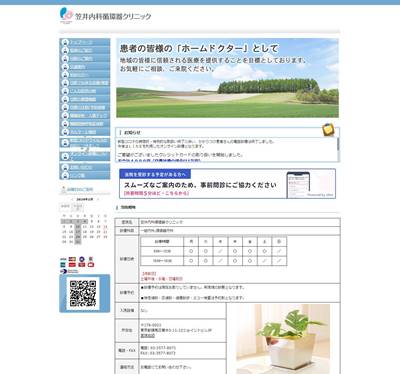Open the 笠井内科循環器クリニック logo at page top
Screen dimensions: 400x374
tap(105, 15)
